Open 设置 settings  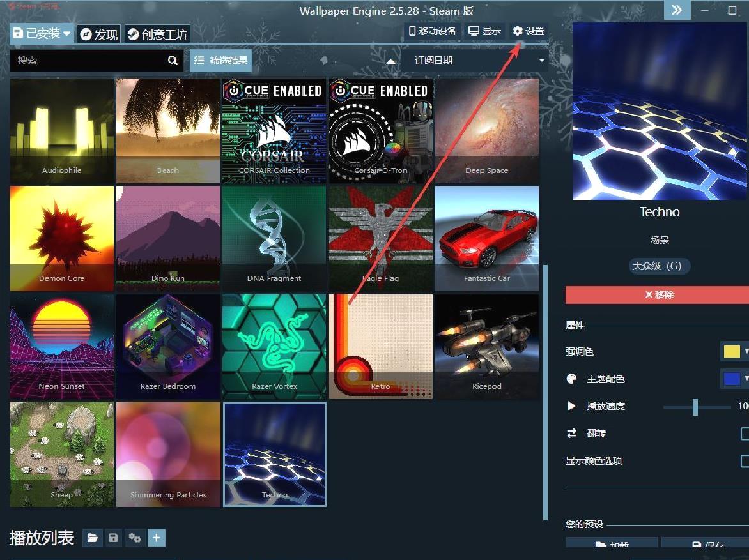tap(529, 31)
